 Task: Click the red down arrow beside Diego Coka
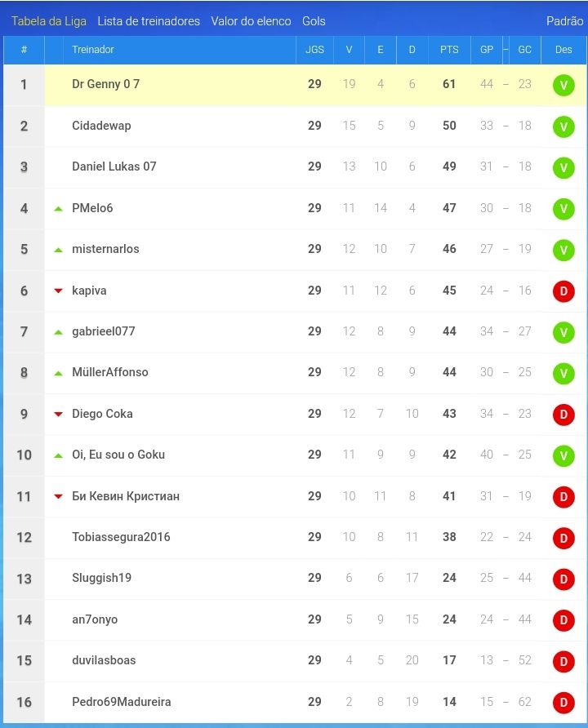pos(58,414)
